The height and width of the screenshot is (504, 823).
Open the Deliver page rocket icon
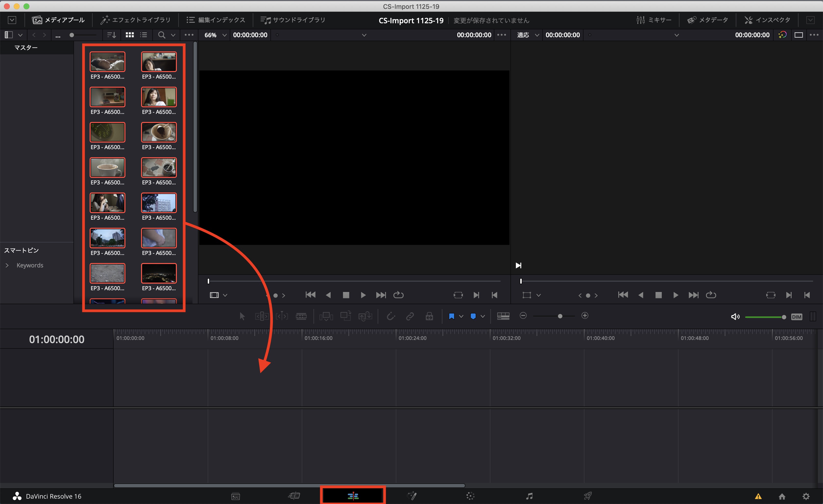pos(588,496)
